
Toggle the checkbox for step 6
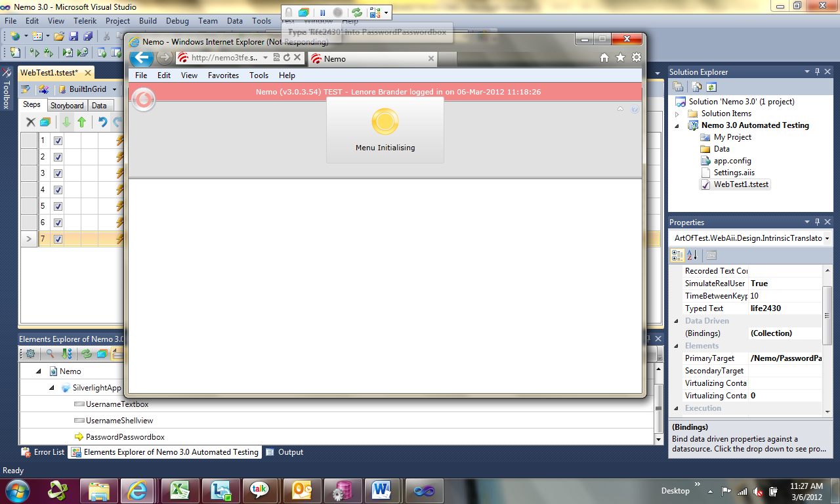58,222
